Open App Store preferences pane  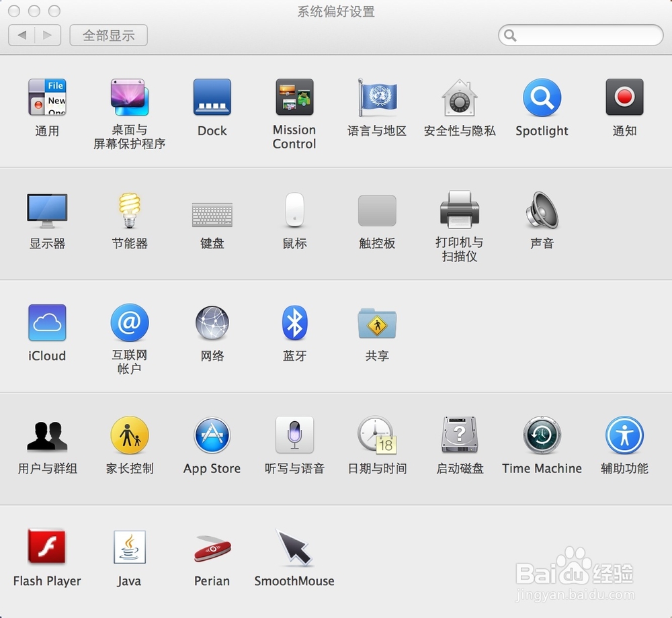(x=212, y=435)
